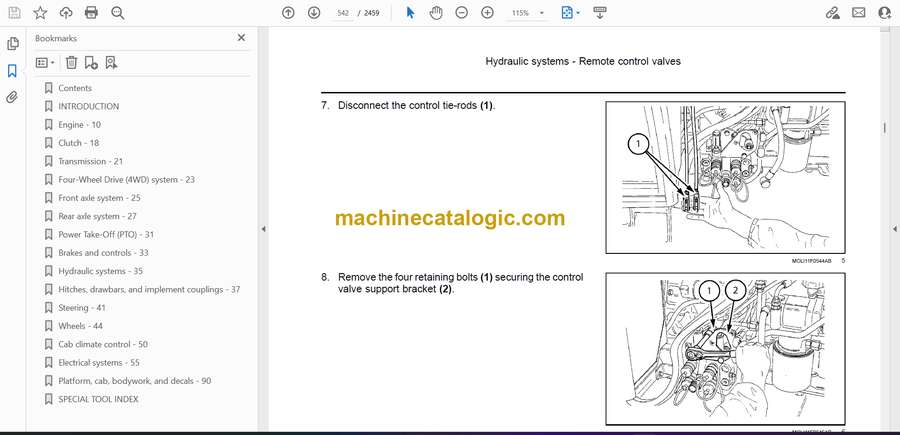Screen dimensions: 900x435
Task: Activate the hand pan tool
Action: [436, 13]
